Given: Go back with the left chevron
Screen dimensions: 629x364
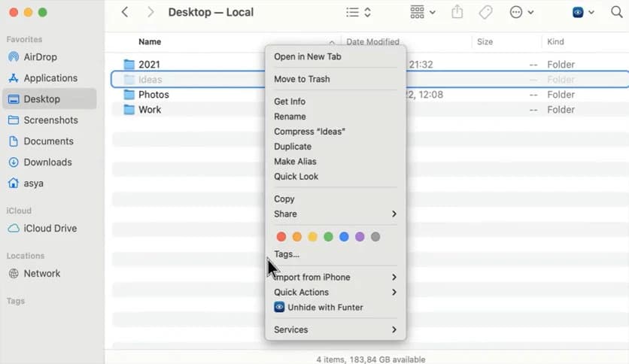Looking at the screenshot, I should pyautogui.click(x=125, y=12).
